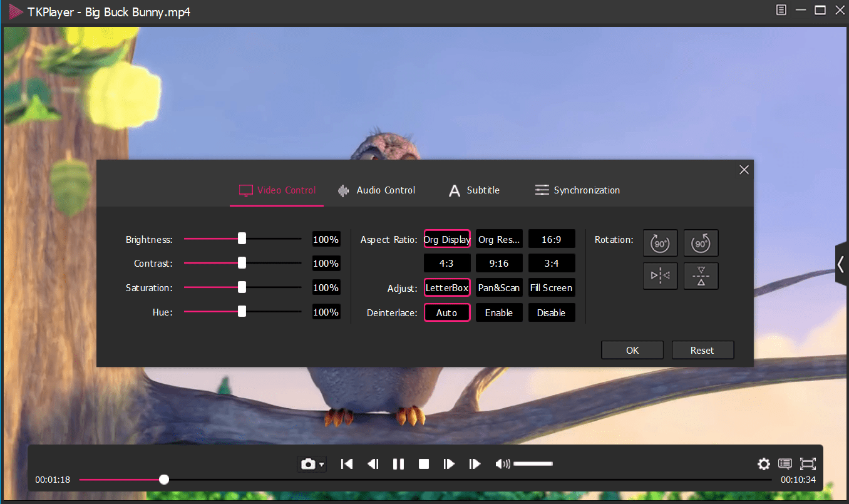
Task: Open the playlist icon beside the gear
Action: 785,464
